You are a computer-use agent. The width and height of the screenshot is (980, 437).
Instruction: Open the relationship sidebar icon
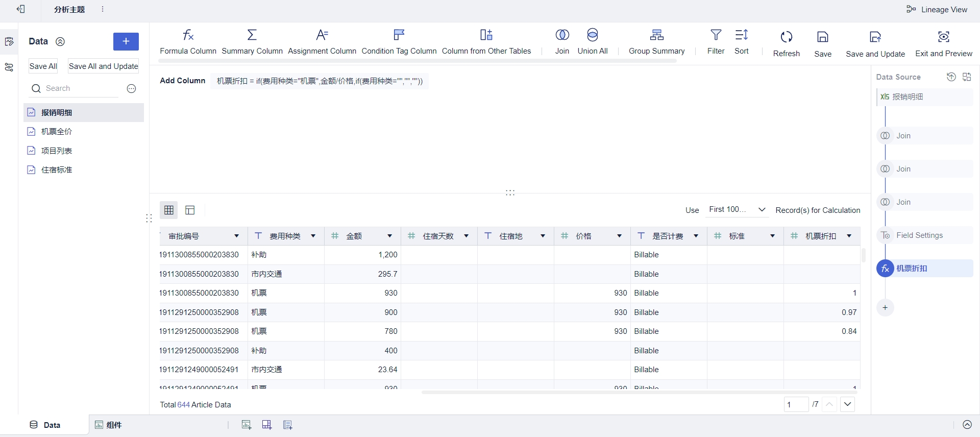[9, 67]
